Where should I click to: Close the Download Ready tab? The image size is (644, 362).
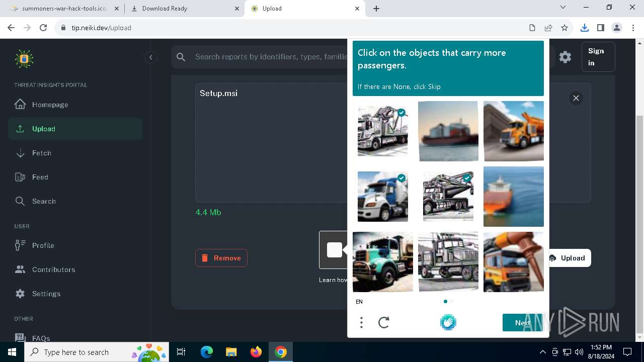coord(237,9)
